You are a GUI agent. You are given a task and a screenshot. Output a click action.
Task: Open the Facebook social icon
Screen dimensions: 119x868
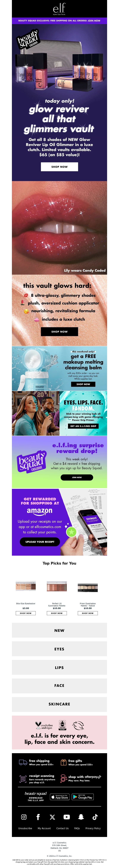point(38,817)
